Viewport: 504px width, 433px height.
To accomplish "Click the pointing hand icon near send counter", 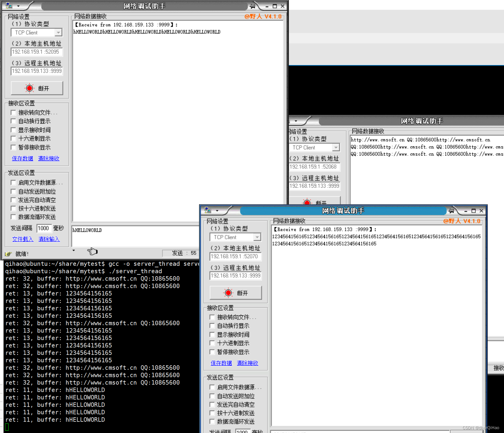I will coord(92,252).
